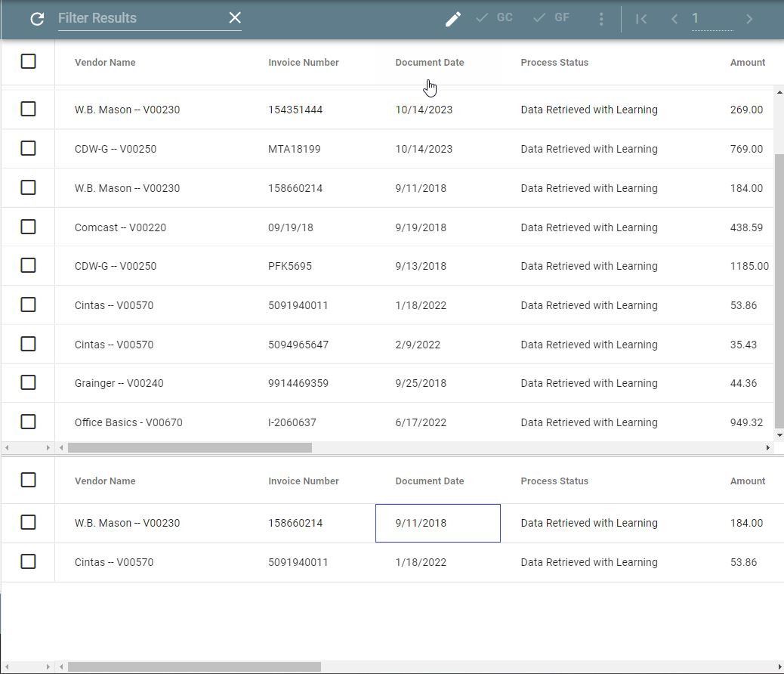Tick the Office Basics - V00670 checkbox

coord(28,422)
